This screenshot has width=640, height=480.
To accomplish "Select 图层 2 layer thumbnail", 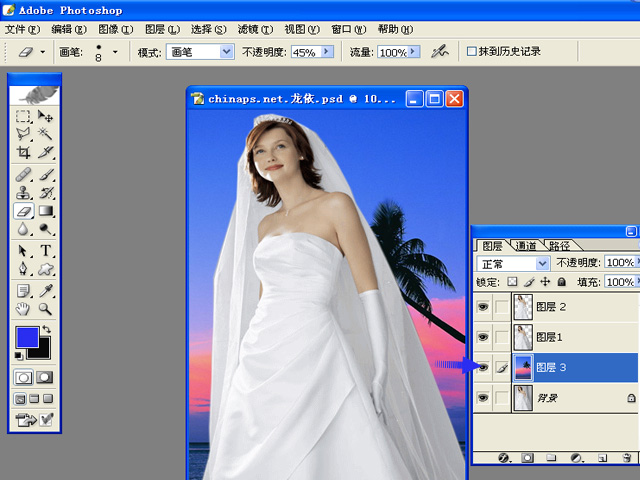I will click(522, 307).
